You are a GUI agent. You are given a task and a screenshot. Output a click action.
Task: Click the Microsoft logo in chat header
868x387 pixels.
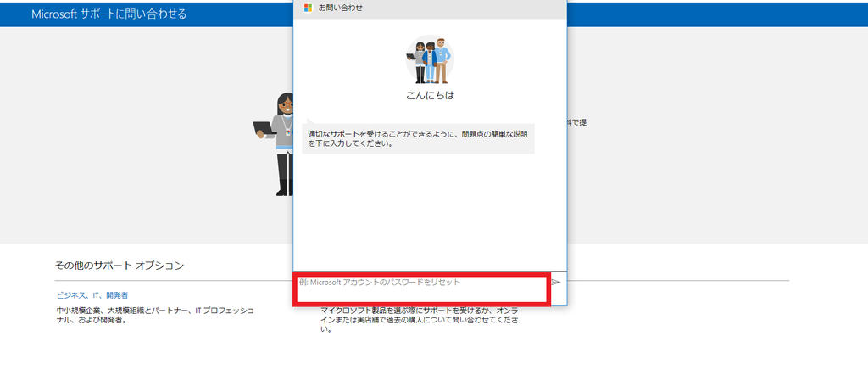click(308, 8)
